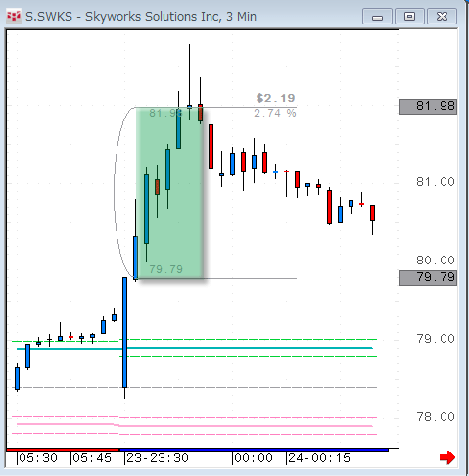Close the S.SWKS chart window
Screen dimensions: 469x476
point(442,17)
